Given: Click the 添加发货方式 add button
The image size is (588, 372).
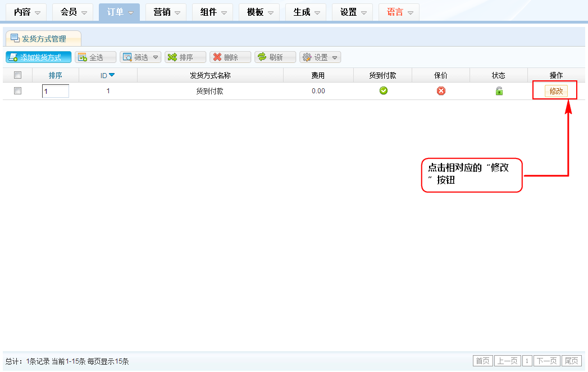Looking at the screenshot, I should pos(39,57).
